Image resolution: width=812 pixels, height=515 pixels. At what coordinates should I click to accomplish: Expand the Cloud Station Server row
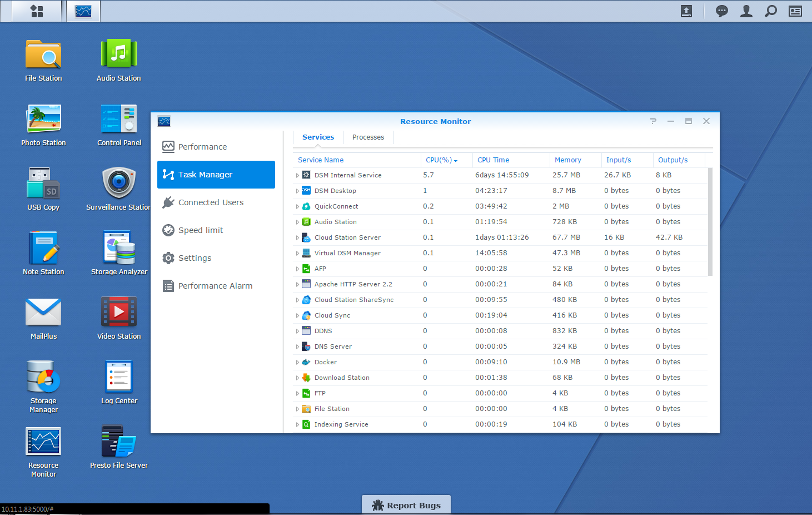tap(297, 237)
